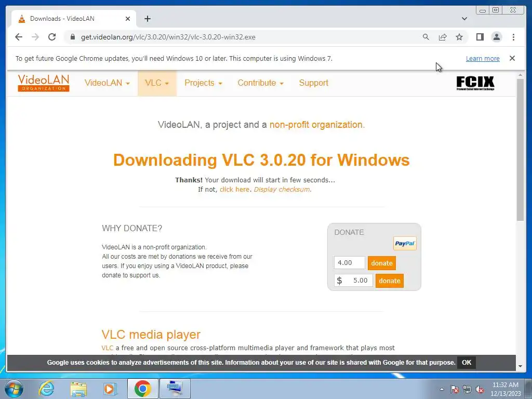The width and height of the screenshot is (532, 399).
Task: Close the Downloads - VideoLAN tab
Action: point(128,19)
